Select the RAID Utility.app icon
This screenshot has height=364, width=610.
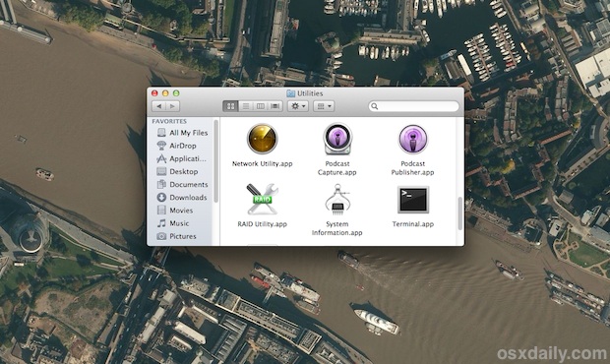pos(262,199)
